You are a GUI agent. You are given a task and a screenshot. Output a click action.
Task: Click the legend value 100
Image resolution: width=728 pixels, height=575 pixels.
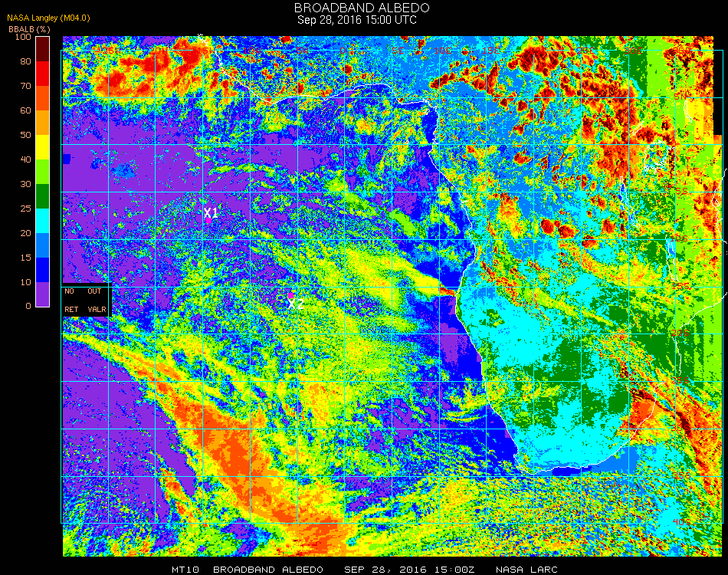pos(23,37)
